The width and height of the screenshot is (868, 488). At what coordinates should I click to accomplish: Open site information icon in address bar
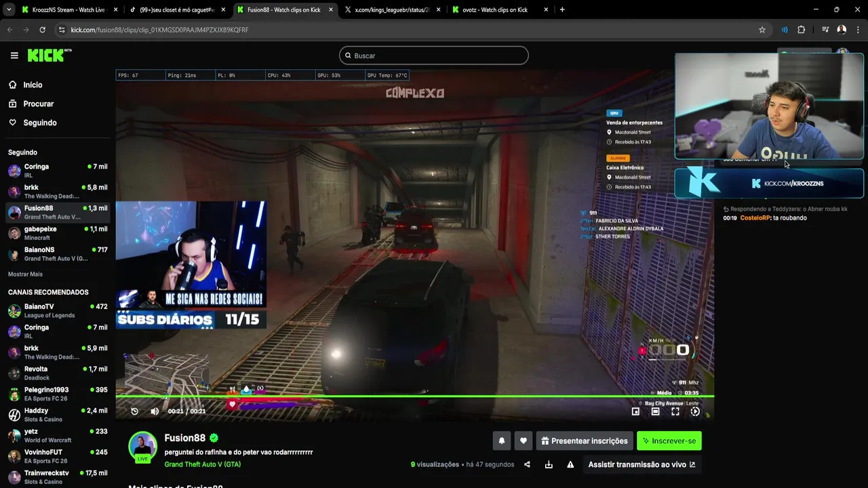62,30
